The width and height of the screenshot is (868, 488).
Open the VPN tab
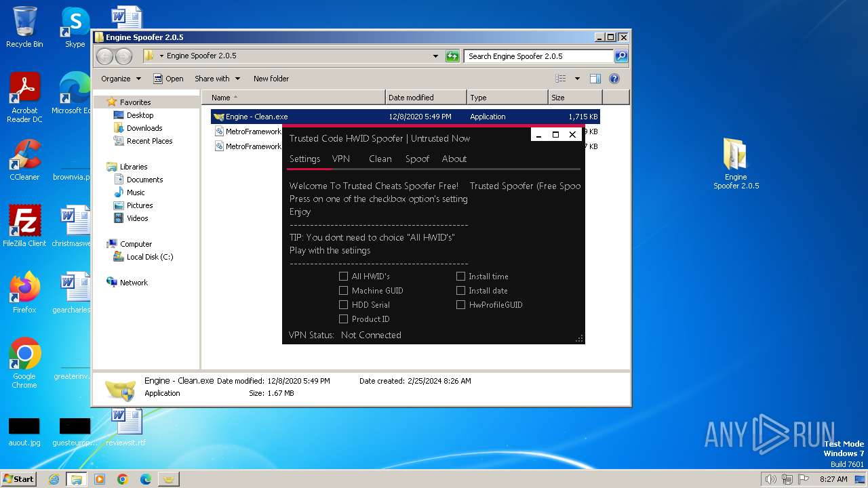pos(341,159)
